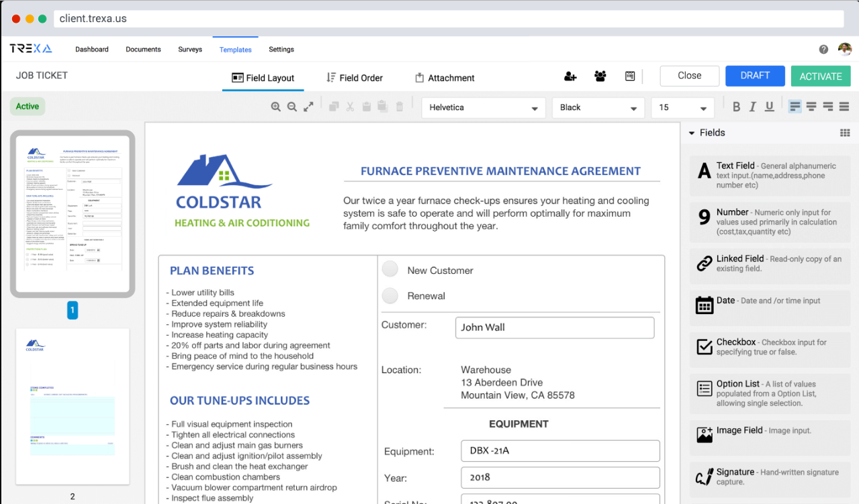859x504 pixels.
Task: Select the Text Field element
Action: tap(770, 175)
